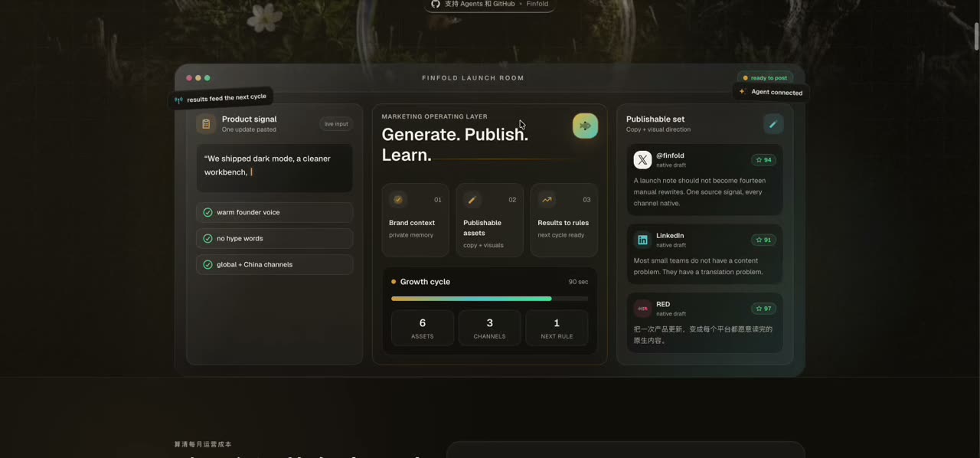This screenshot has height=458, width=980.
Task: Click the Agent connected chip
Action: (x=771, y=92)
